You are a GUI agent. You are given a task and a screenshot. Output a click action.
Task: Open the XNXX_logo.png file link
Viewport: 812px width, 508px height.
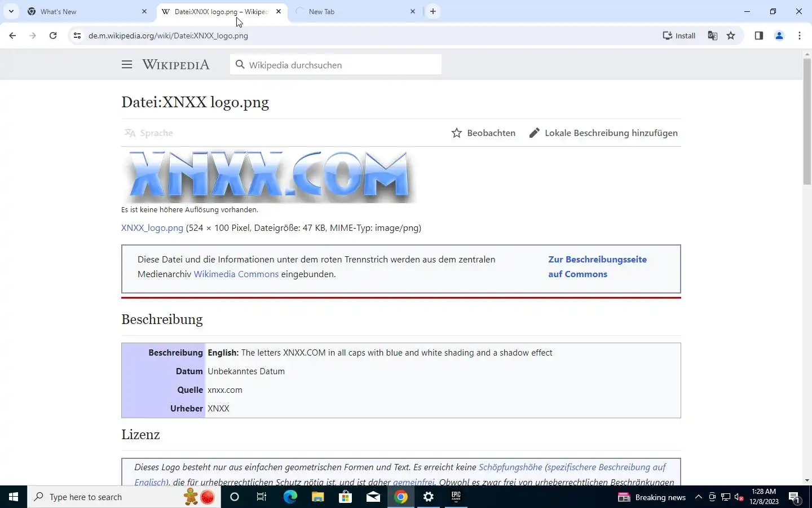[152, 228]
